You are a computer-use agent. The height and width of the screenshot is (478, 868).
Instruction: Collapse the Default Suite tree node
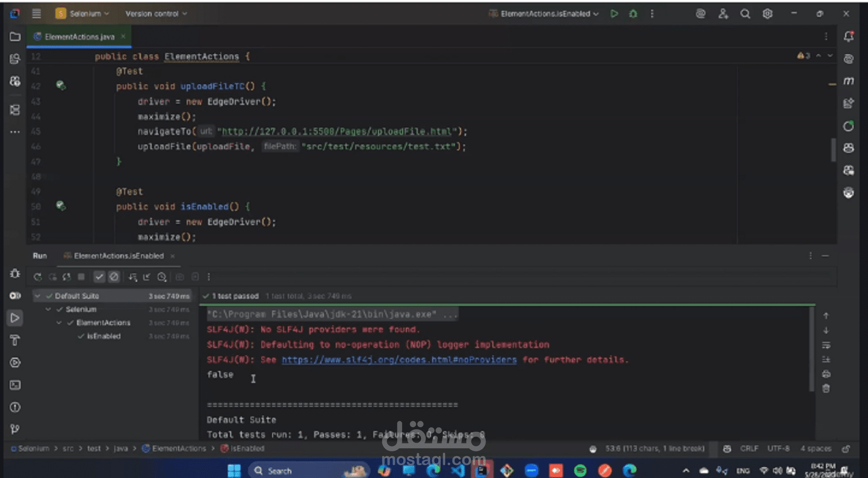37,296
